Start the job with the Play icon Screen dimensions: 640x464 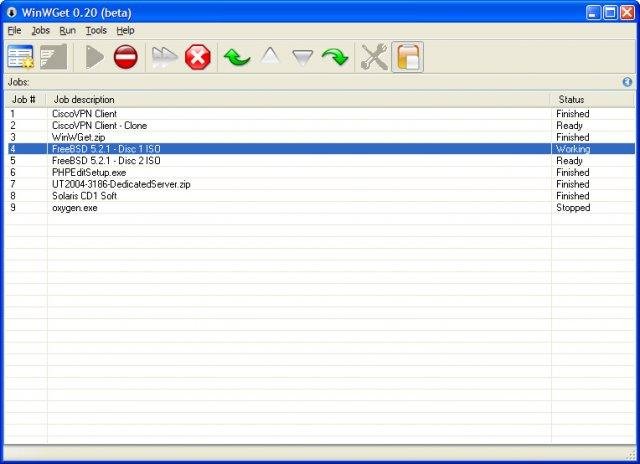(x=95, y=57)
